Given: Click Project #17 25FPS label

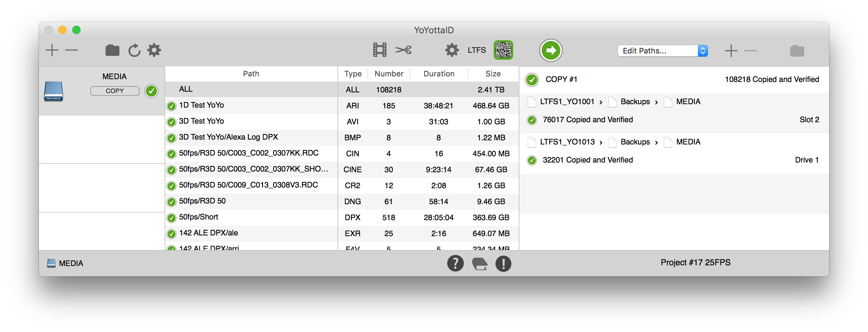Looking at the screenshot, I should point(695,262).
